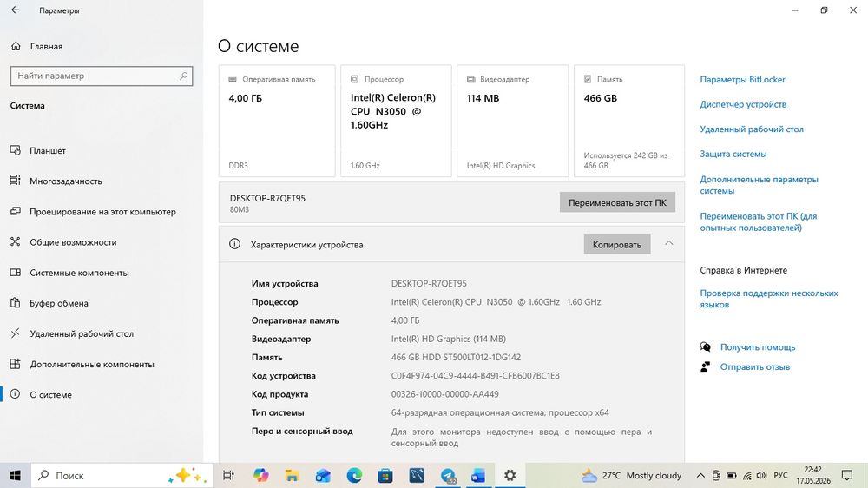The width and height of the screenshot is (868, 488).
Task: Open the Удаленный рабочий стол link on the right
Action: click(x=751, y=129)
